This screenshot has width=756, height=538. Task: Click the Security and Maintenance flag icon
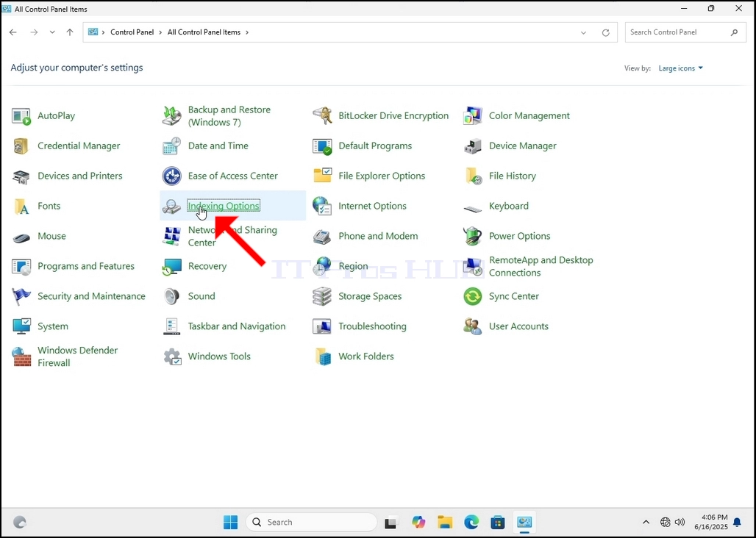21,297
